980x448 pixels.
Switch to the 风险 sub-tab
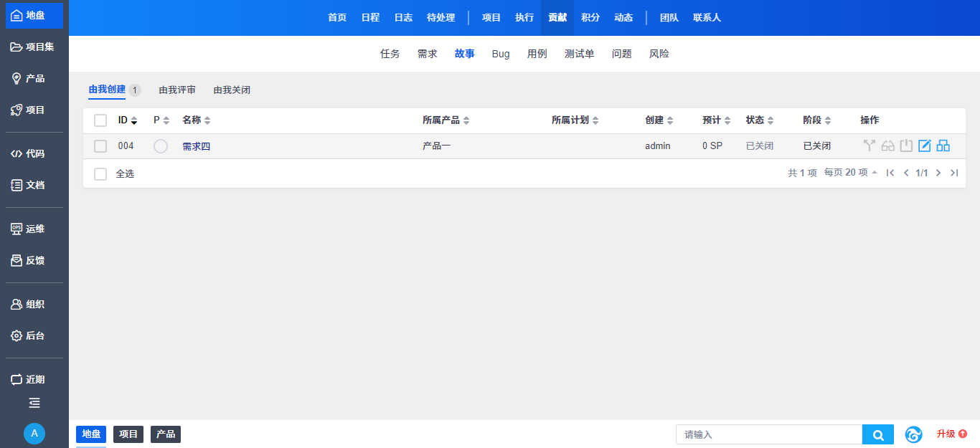pos(659,54)
